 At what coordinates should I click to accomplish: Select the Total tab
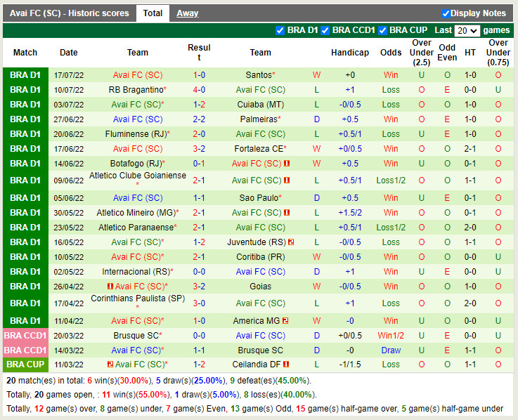point(153,13)
